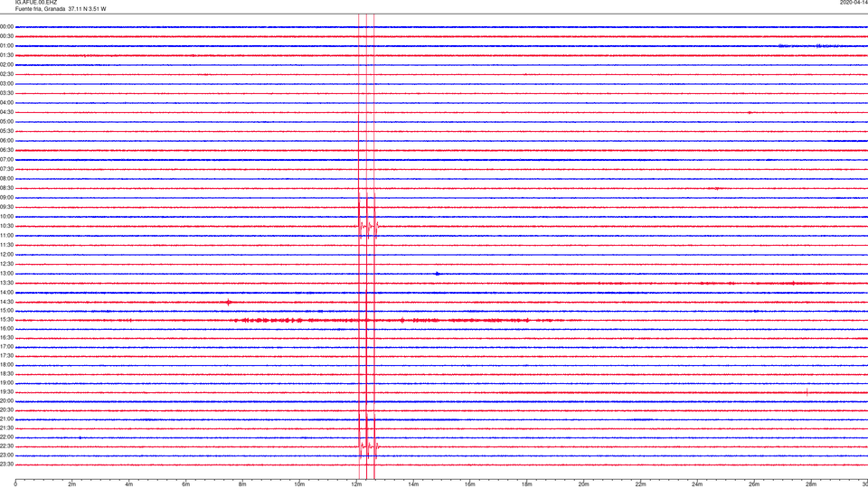This screenshot has width=868, height=488.
Task: Select the 13:00 trace time label
Action: click(6, 273)
